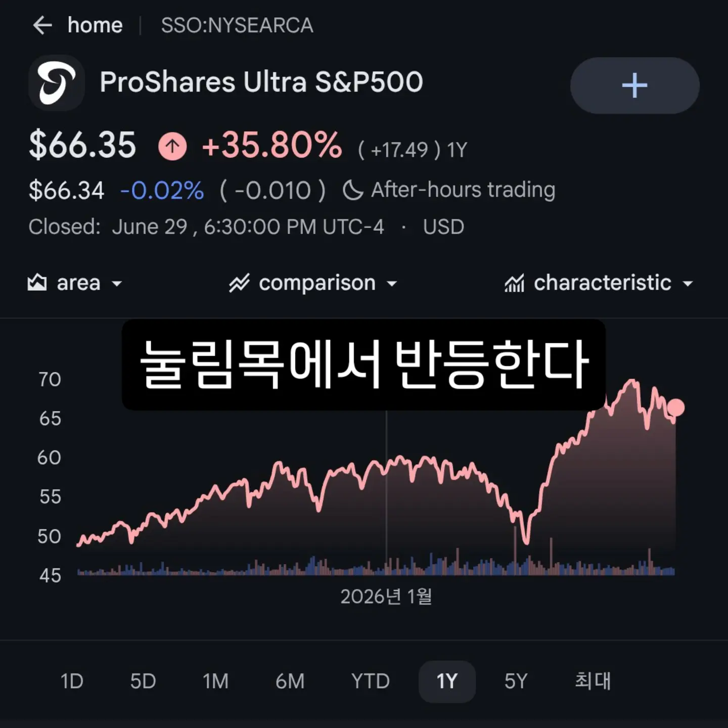This screenshot has height=728, width=728.
Task: Add stock with the plus button
Action: [x=634, y=85]
